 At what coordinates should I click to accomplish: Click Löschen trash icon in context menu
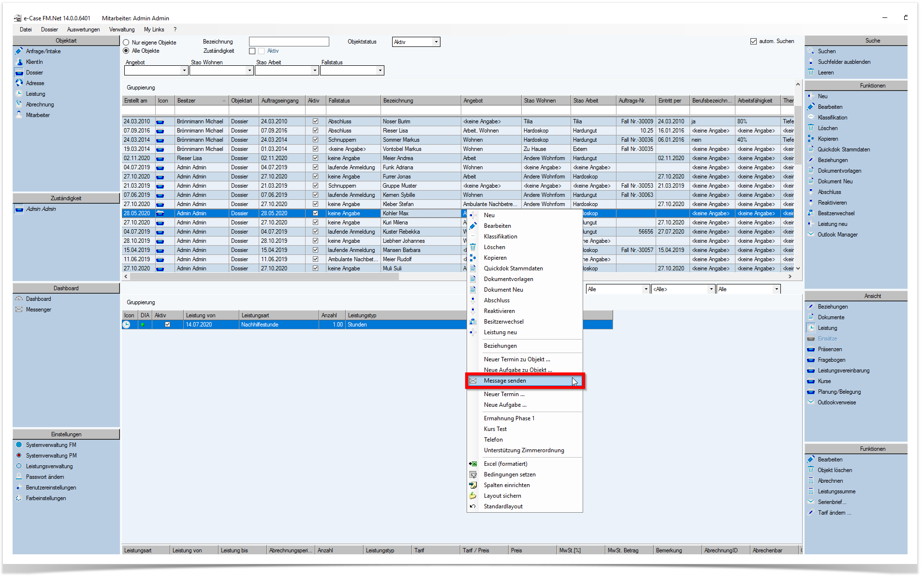473,247
